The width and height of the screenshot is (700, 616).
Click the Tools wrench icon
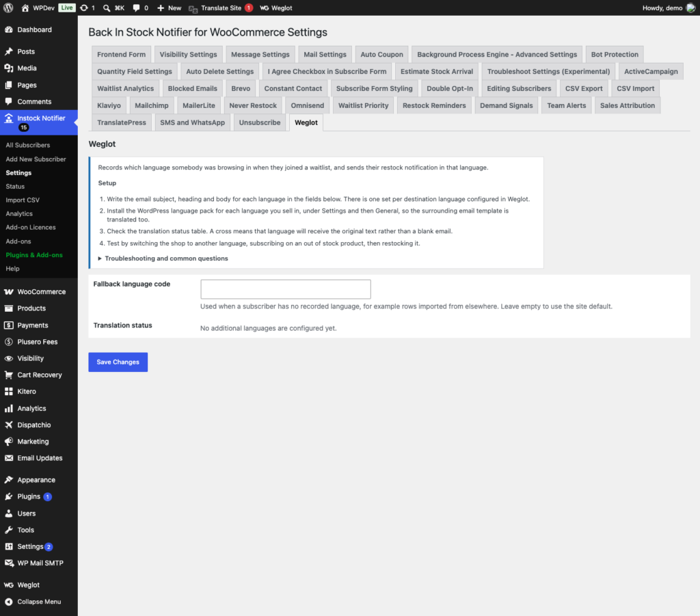8,530
